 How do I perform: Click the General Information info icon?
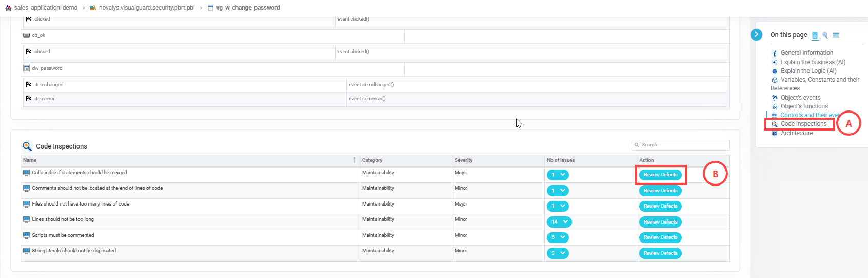click(x=775, y=53)
